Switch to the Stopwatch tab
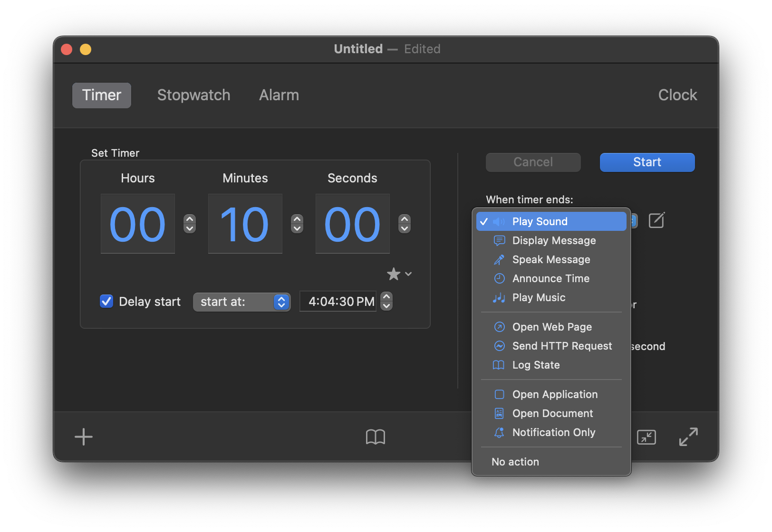The width and height of the screenshot is (772, 532). pyautogui.click(x=193, y=95)
